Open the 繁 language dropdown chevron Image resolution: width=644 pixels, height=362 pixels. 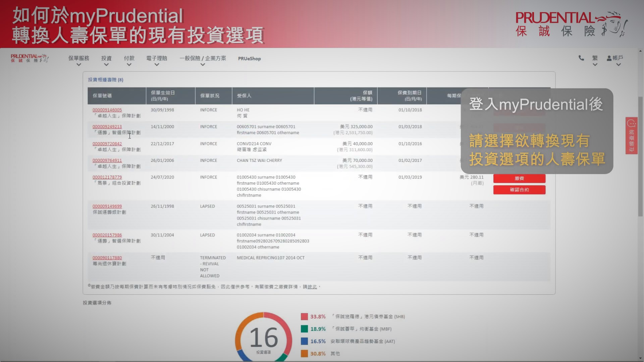point(595,65)
